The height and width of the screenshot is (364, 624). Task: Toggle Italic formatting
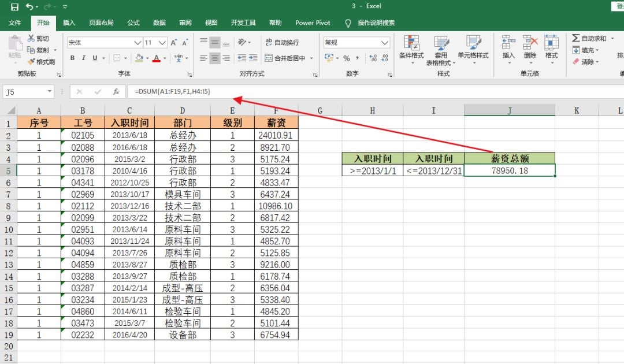coord(84,58)
